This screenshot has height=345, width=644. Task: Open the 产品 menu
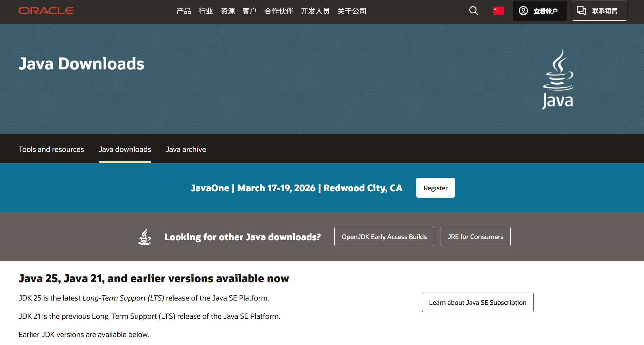pos(183,11)
